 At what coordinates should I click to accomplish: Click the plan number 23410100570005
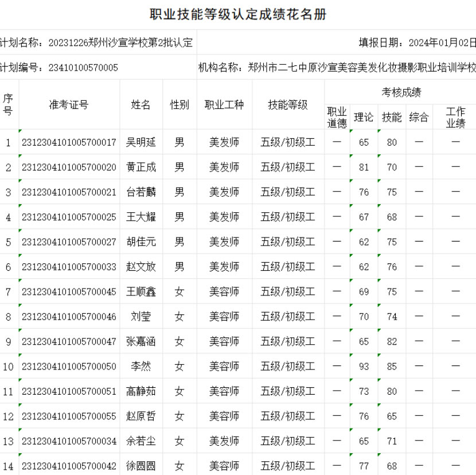coord(83,68)
